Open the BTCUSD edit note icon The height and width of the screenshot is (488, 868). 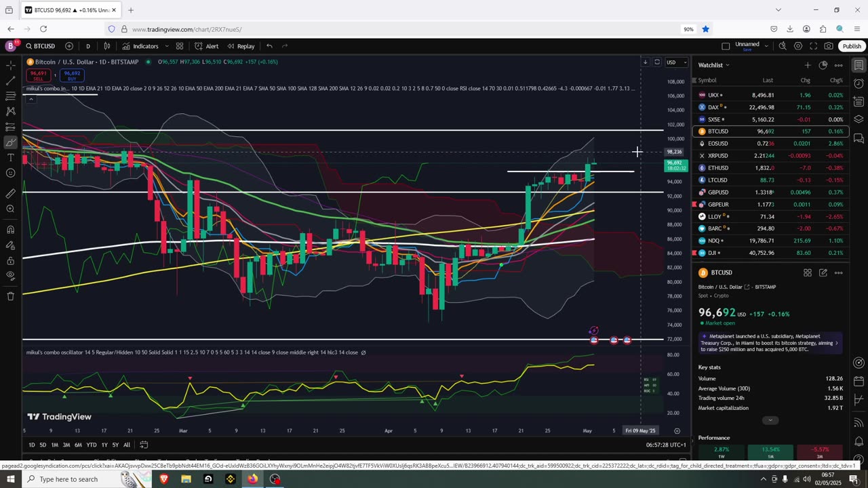click(x=823, y=272)
